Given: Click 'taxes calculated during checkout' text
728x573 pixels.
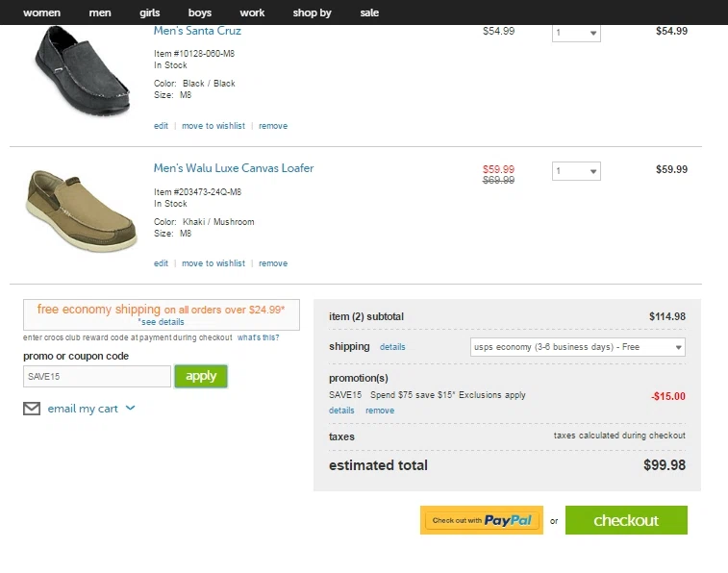Looking at the screenshot, I should 619,436.
